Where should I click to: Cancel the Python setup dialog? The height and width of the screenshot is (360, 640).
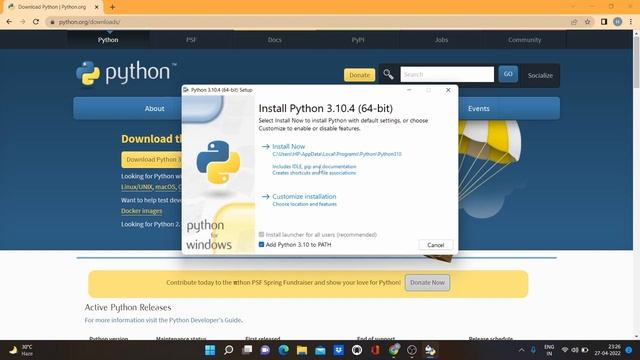(x=436, y=245)
